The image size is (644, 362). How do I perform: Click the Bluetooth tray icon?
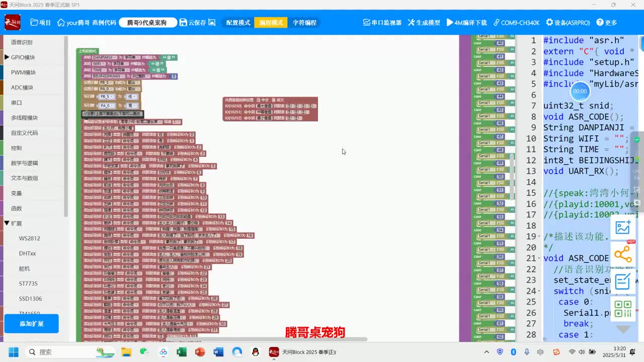[513, 352]
